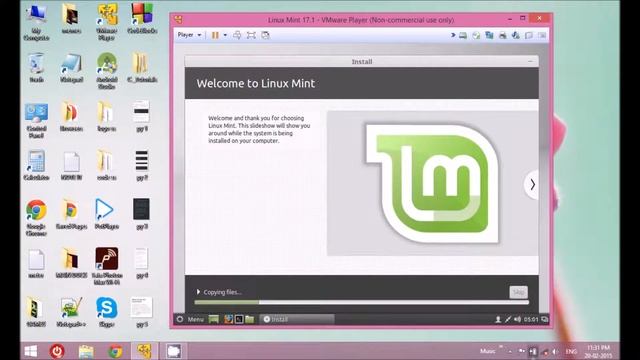Viewport: 640px width, 360px height.
Task: Select the Android Studio desktop shortcut
Action: (x=107, y=71)
